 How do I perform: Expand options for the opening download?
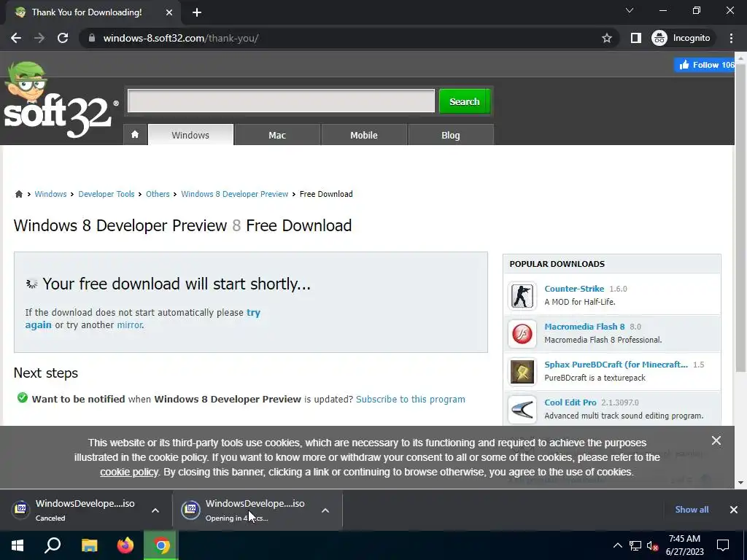(x=325, y=510)
